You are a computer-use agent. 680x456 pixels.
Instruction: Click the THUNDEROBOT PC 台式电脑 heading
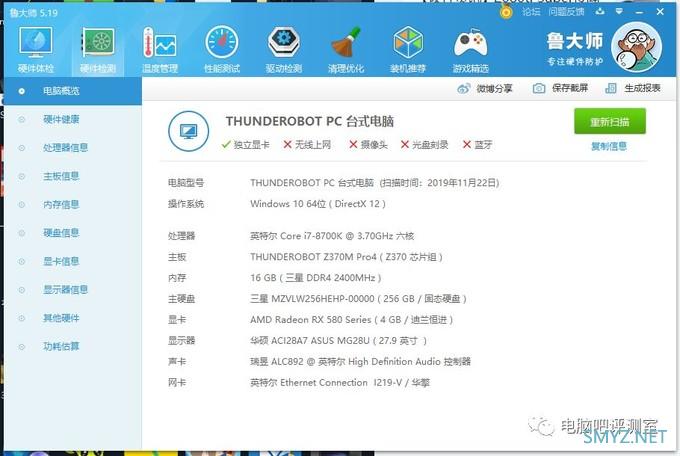coord(310,121)
